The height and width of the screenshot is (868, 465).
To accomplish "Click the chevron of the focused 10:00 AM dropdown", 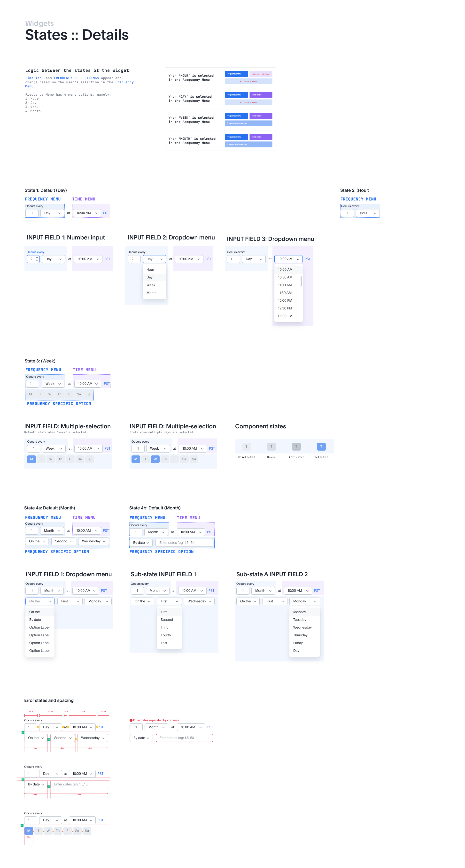I will (x=298, y=259).
